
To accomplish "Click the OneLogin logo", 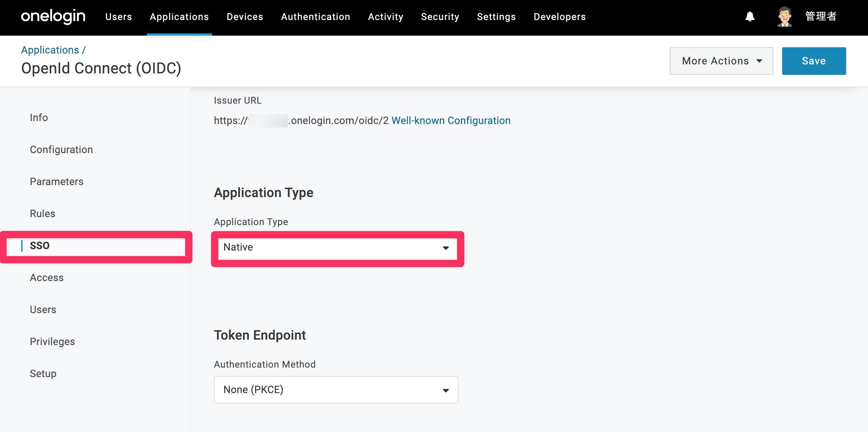I will (x=53, y=17).
